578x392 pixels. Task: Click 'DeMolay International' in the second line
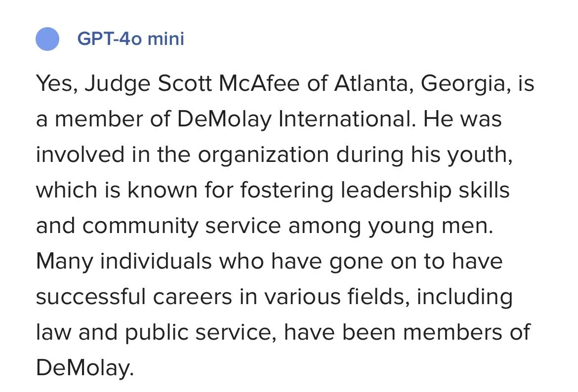click(x=296, y=119)
